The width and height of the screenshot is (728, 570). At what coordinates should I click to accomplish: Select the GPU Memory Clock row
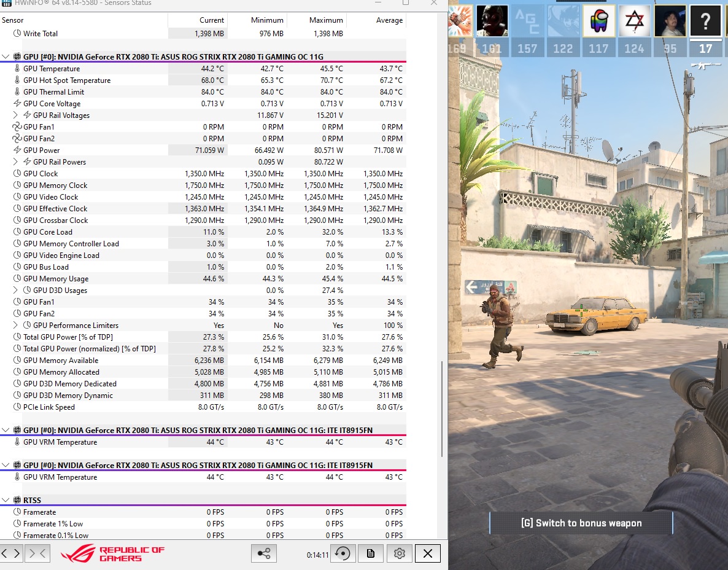click(x=203, y=185)
